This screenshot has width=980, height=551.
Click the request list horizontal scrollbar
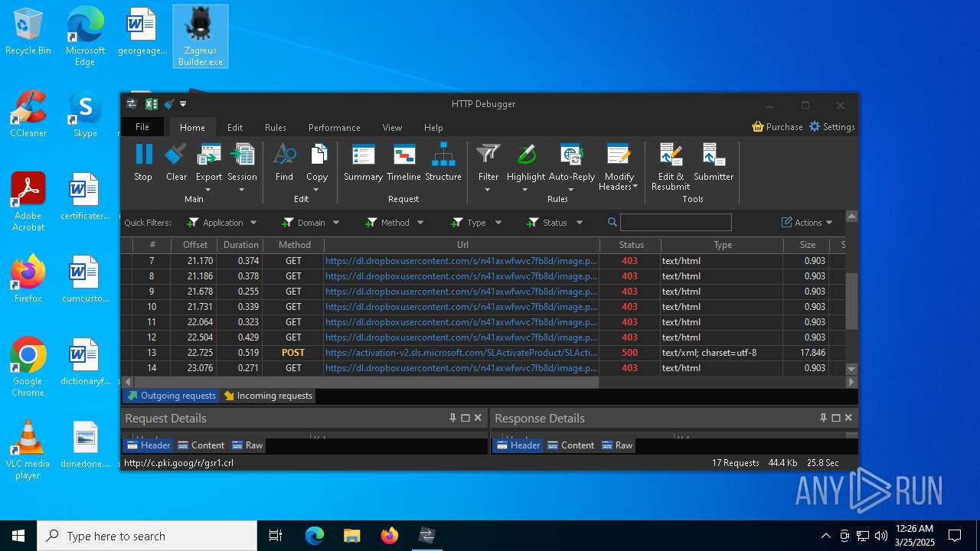click(366, 382)
